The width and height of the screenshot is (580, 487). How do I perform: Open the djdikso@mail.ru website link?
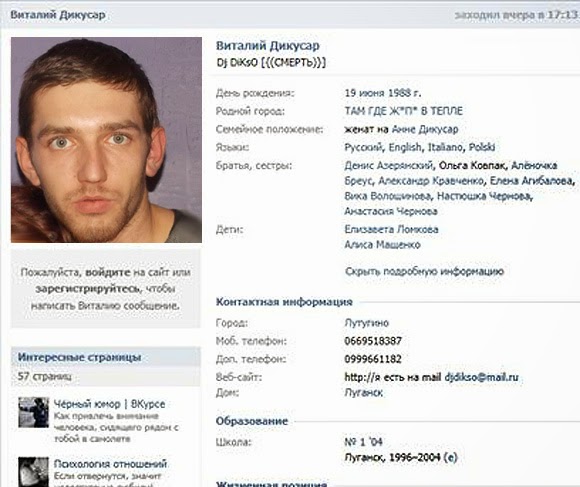tap(482, 377)
